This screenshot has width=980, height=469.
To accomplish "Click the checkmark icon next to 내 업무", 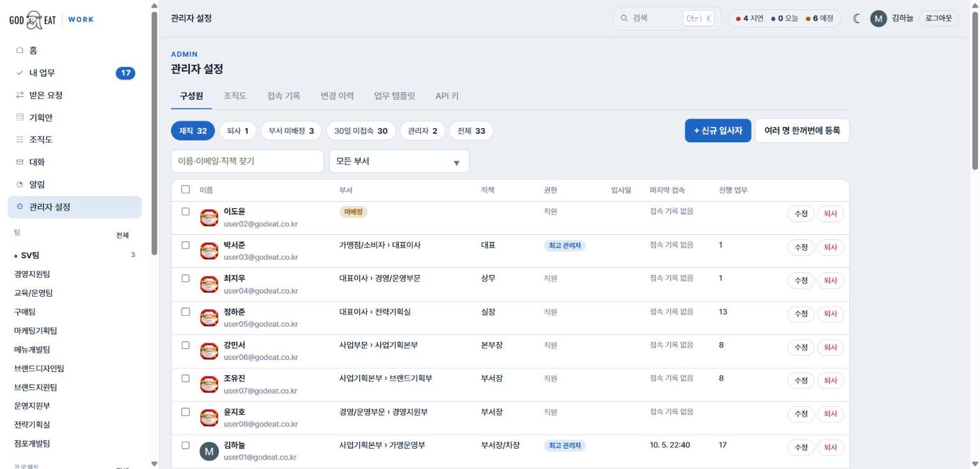I will click(x=19, y=73).
